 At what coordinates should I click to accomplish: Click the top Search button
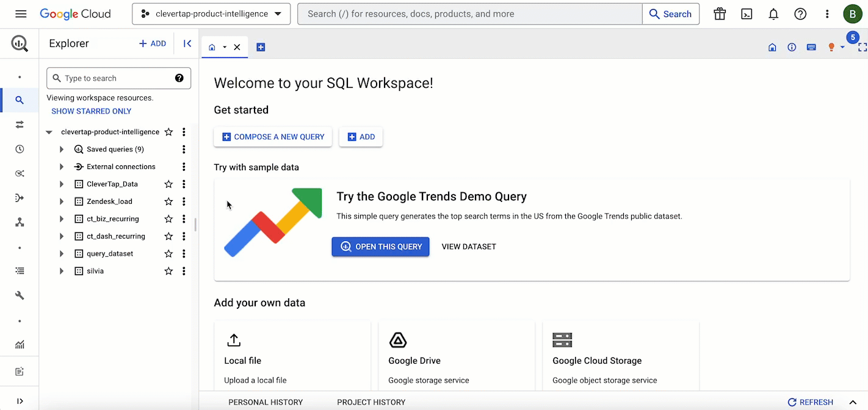(670, 14)
